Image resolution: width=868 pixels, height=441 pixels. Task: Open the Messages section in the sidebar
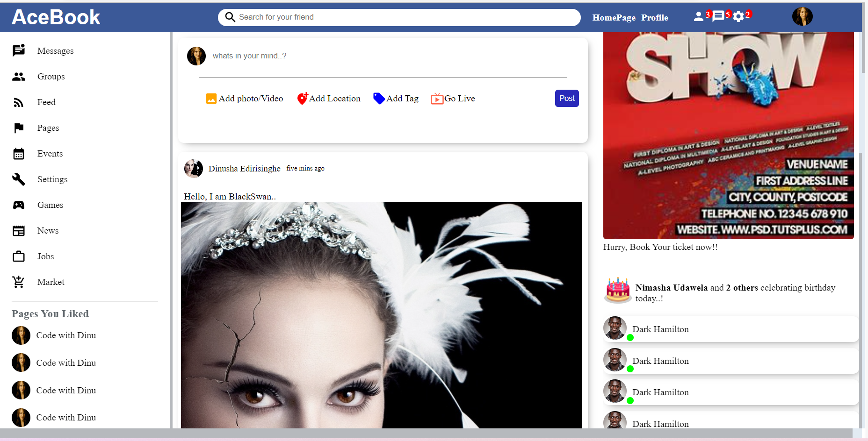18,50
